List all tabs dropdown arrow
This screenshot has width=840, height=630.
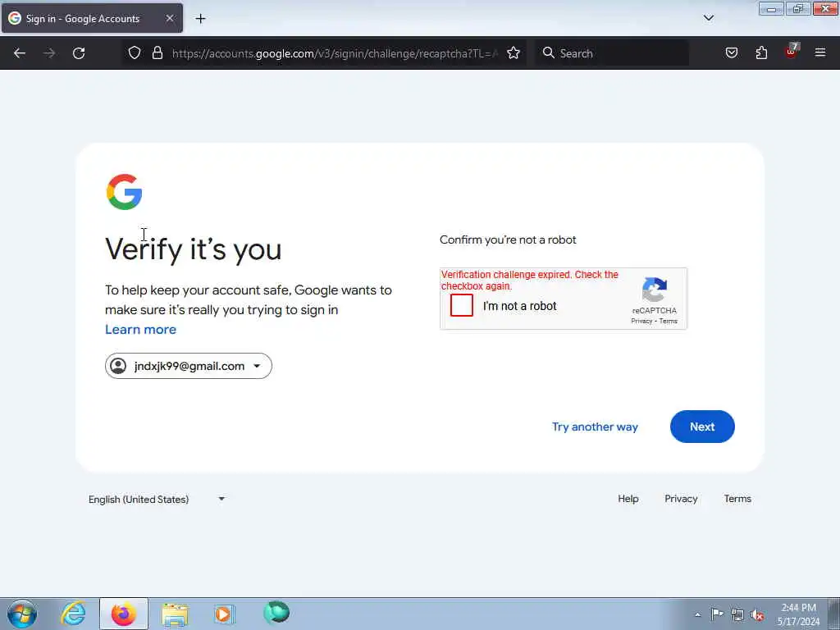pos(708,18)
